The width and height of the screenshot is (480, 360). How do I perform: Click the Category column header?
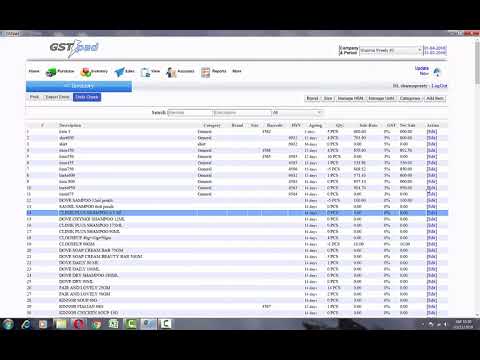(212, 125)
